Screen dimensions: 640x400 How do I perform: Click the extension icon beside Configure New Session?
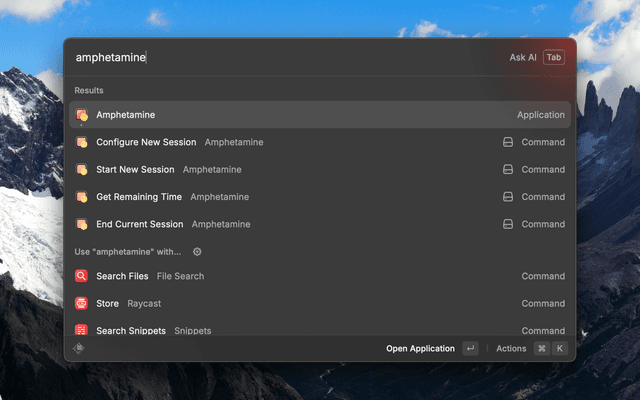pos(508,142)
